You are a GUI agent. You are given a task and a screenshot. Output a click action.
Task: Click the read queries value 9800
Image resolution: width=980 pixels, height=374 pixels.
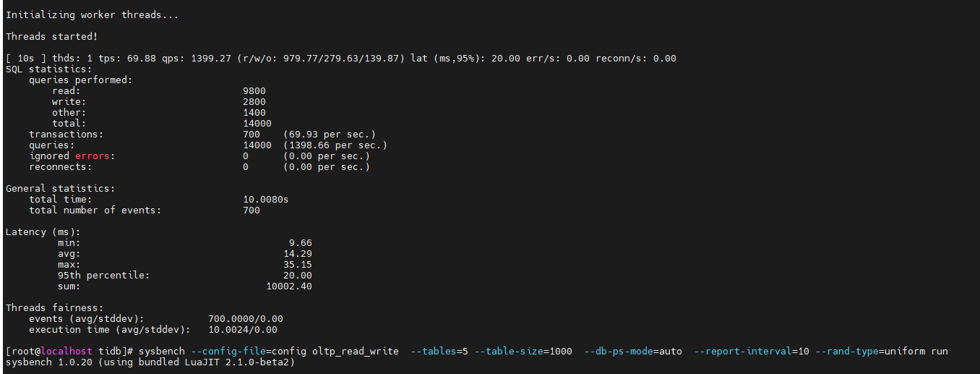tap(254, 90)
